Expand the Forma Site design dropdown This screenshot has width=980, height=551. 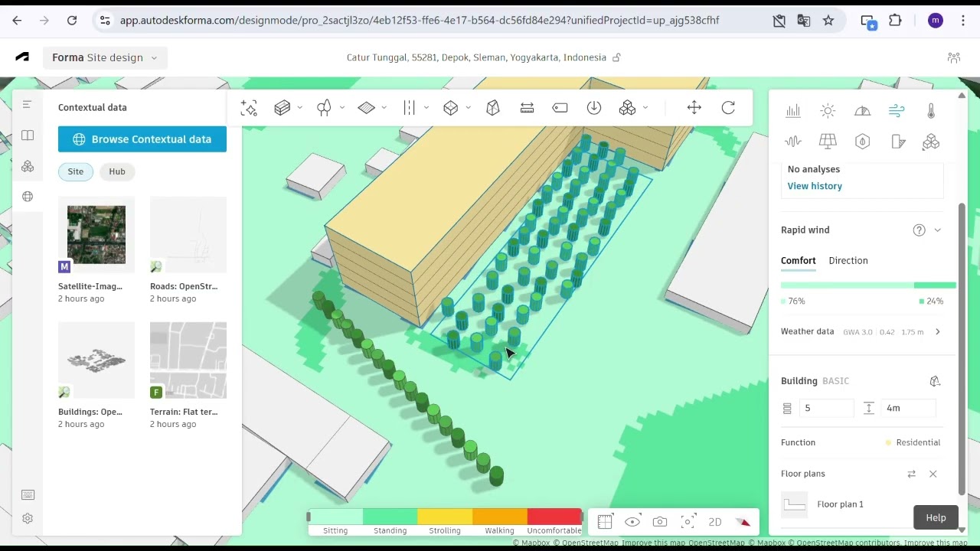(105, 57)
